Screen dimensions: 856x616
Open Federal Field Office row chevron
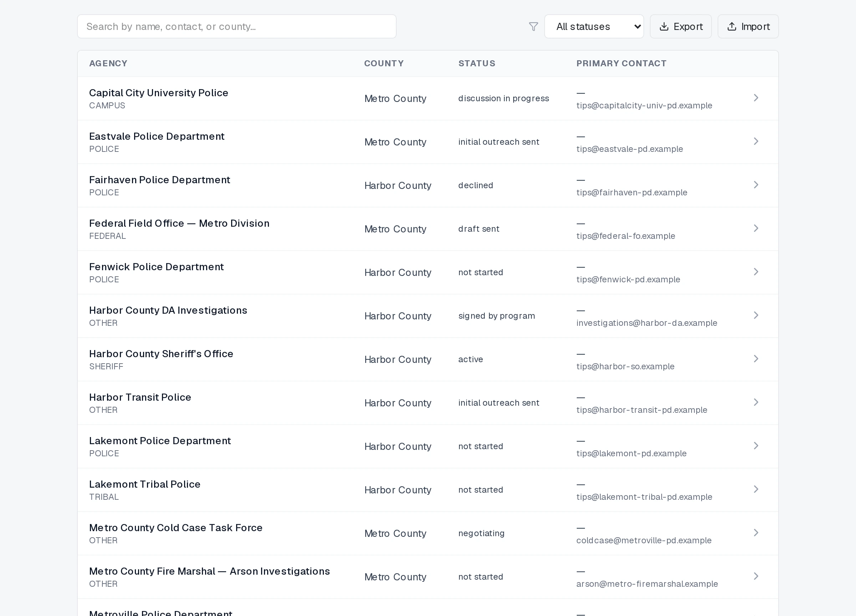pyautogui.click(x=756, y=229)
